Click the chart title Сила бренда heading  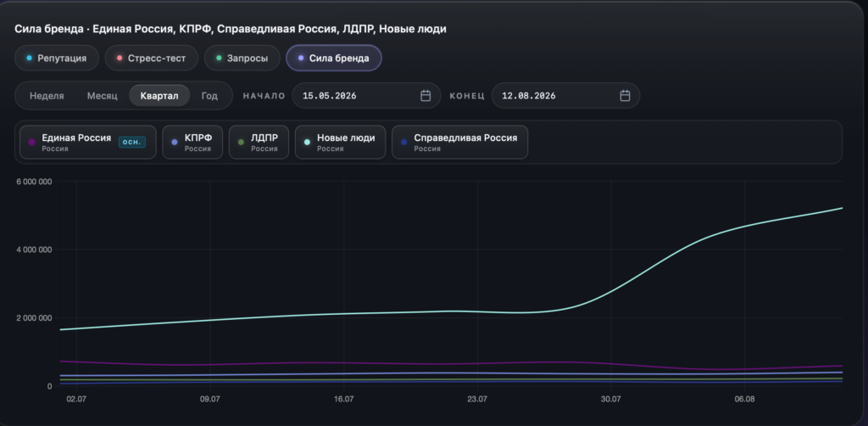point(231,29)
